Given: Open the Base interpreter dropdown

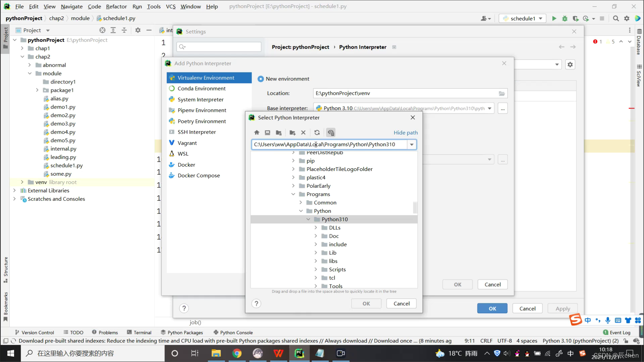Looking at the screenshot, I should point(489,108).
